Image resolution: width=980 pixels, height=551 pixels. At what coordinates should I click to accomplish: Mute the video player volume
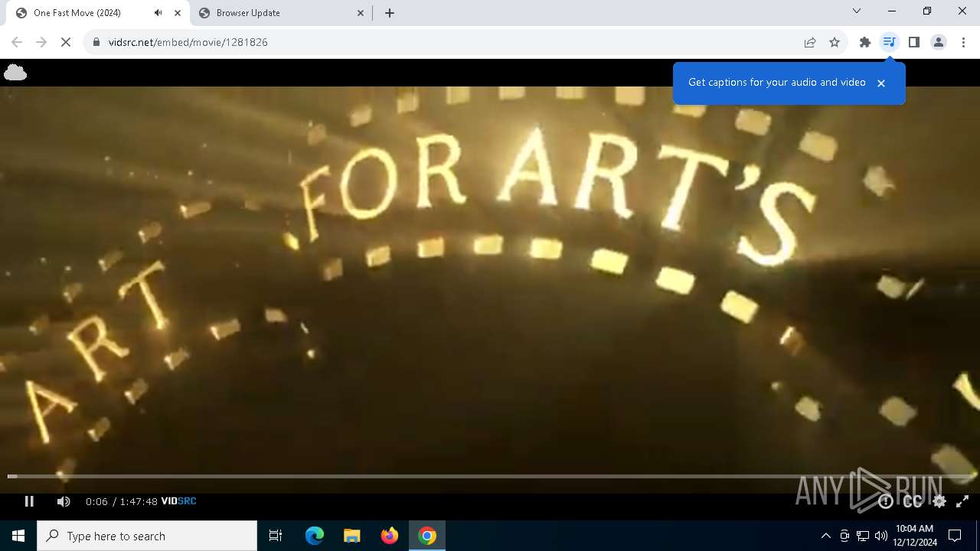[64, 501]
